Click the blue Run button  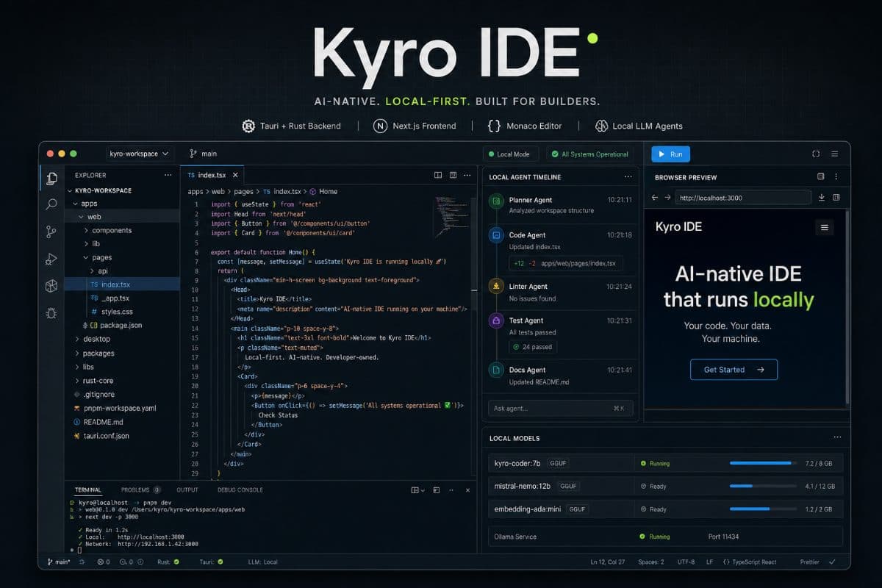point(670,154)
